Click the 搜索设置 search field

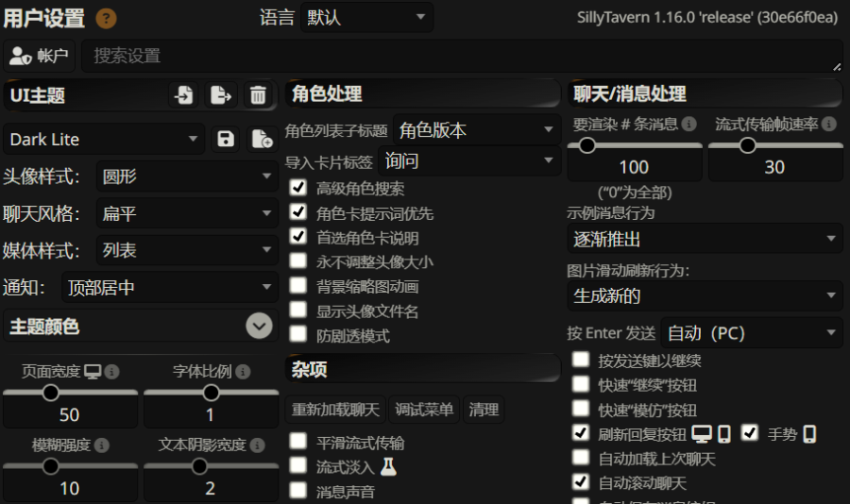coord(461,56)
